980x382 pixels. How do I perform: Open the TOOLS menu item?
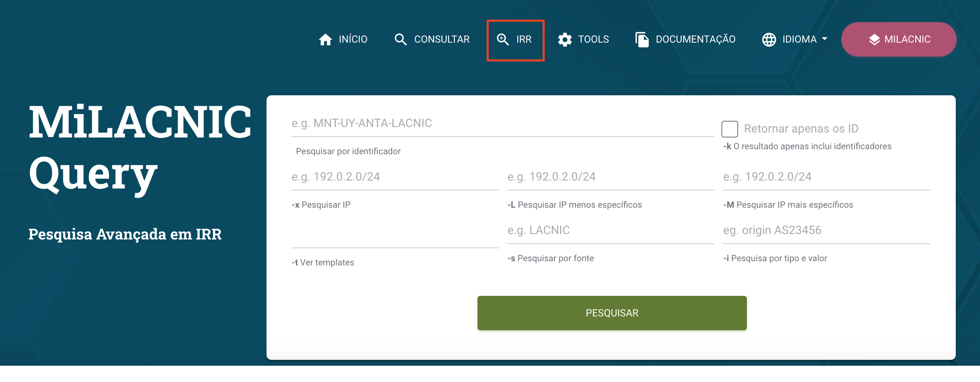pyautogui.click(x=593, y=39)
